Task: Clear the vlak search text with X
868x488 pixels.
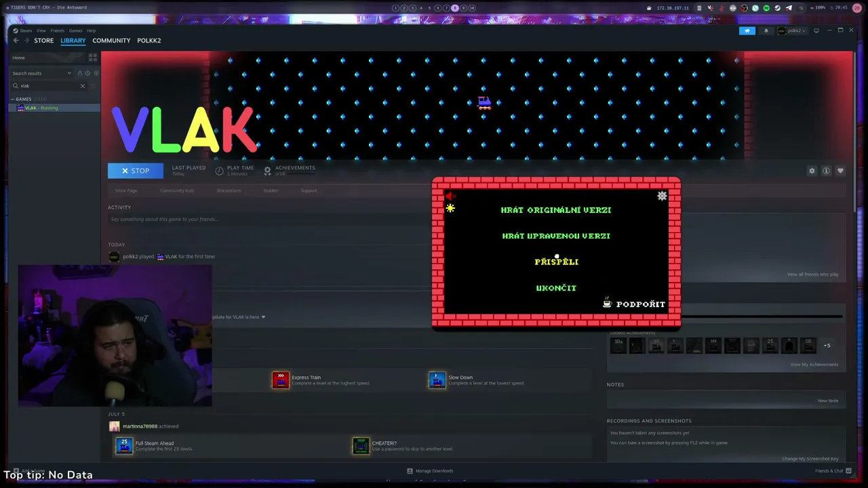Action: (83, 86)
